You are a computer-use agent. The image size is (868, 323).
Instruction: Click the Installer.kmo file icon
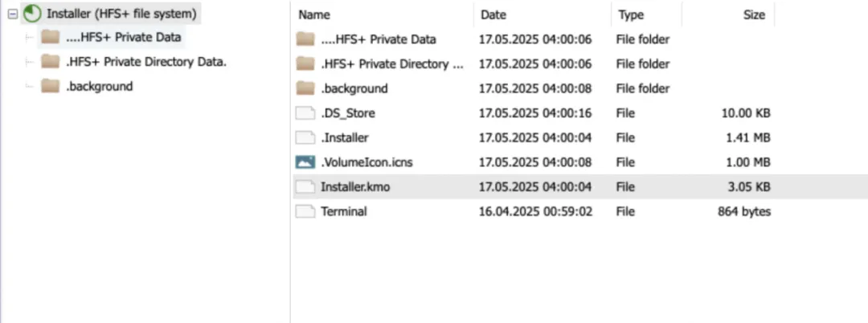click(305, 186)
